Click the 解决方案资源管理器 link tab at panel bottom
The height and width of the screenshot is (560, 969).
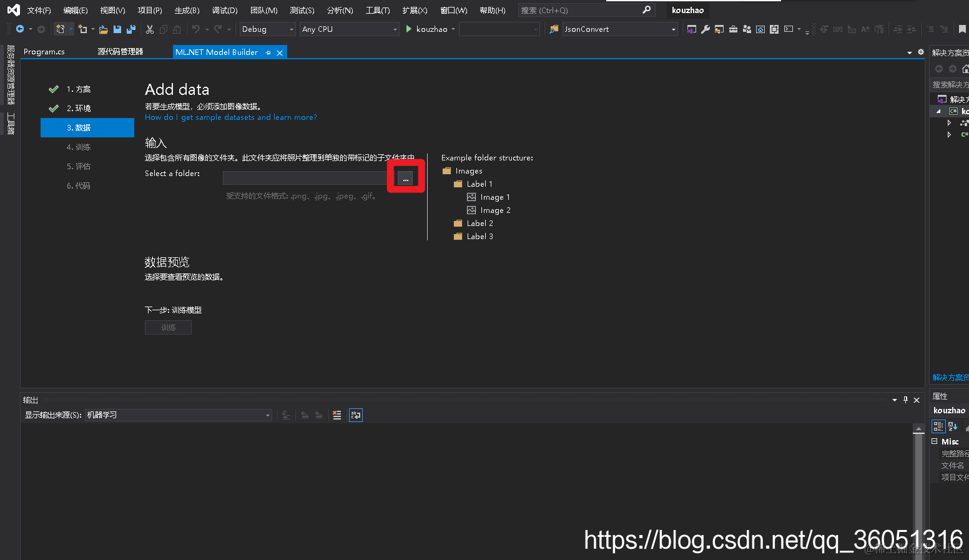[x=950, y=378]
